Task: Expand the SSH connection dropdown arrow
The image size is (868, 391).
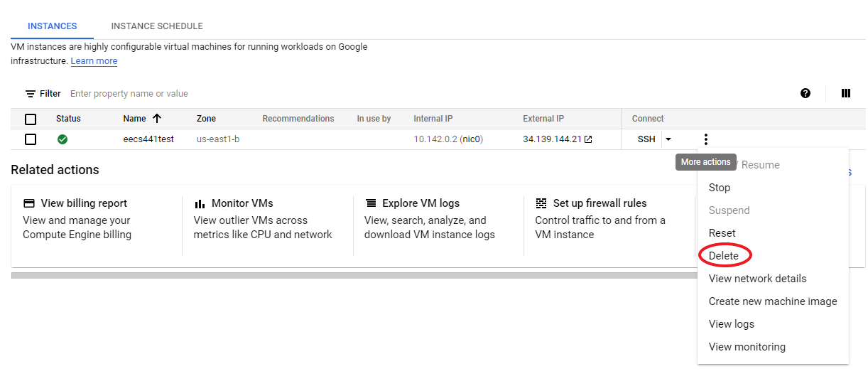Action: point(668,139)
